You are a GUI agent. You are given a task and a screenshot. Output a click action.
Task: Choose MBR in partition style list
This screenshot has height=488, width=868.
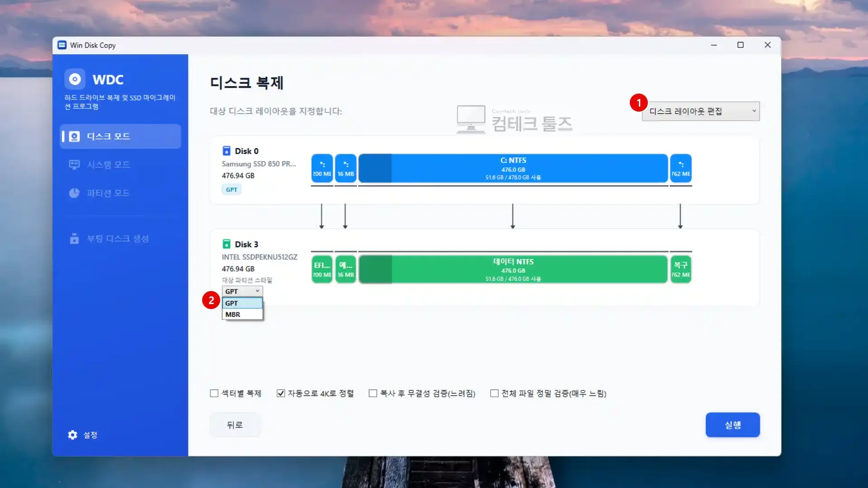point(242,314)
